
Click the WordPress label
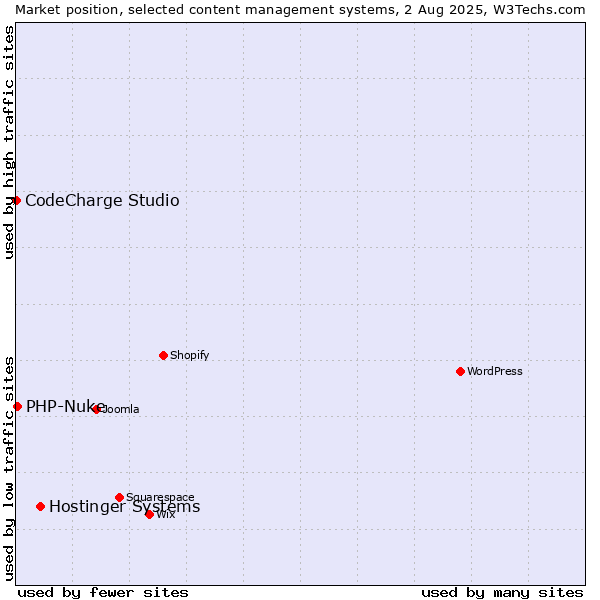coord(495,371)
